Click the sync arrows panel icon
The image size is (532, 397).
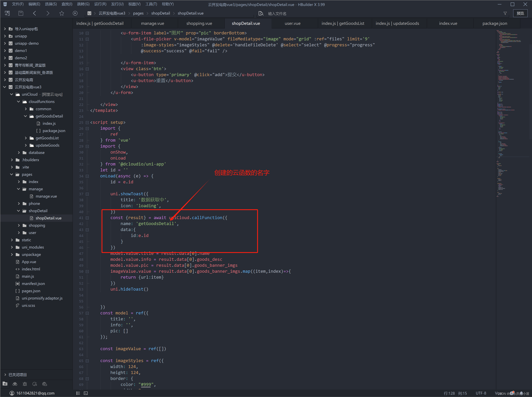coord(35,384)
